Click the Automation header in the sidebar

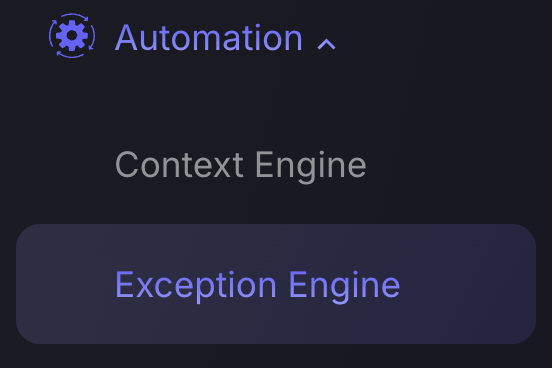click(192, 36)
